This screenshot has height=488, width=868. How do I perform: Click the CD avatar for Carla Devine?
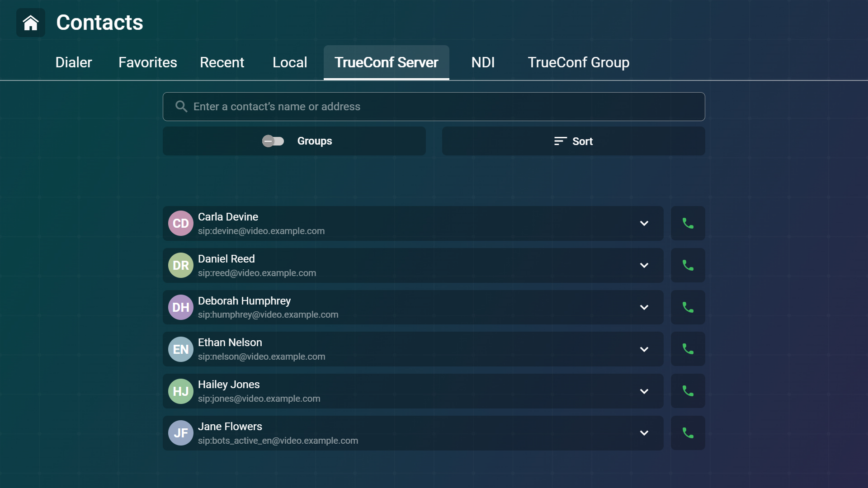click(181, 223)
